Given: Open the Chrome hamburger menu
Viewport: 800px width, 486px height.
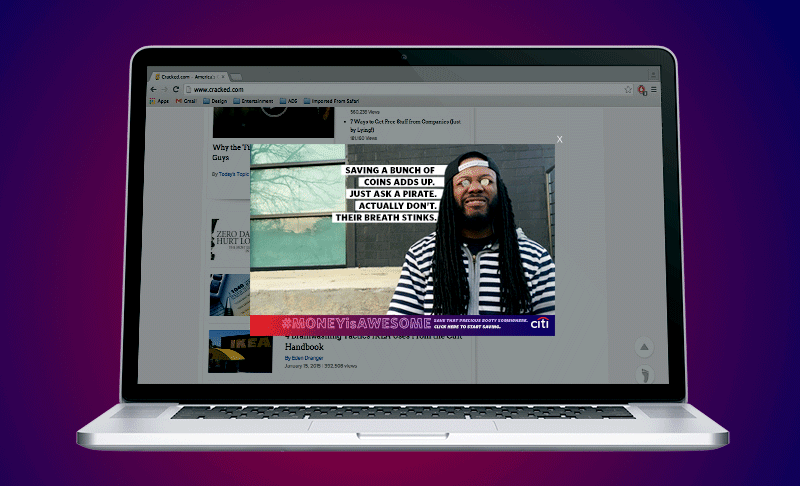Looking at the screenshot, I should (x=654, y=89).
